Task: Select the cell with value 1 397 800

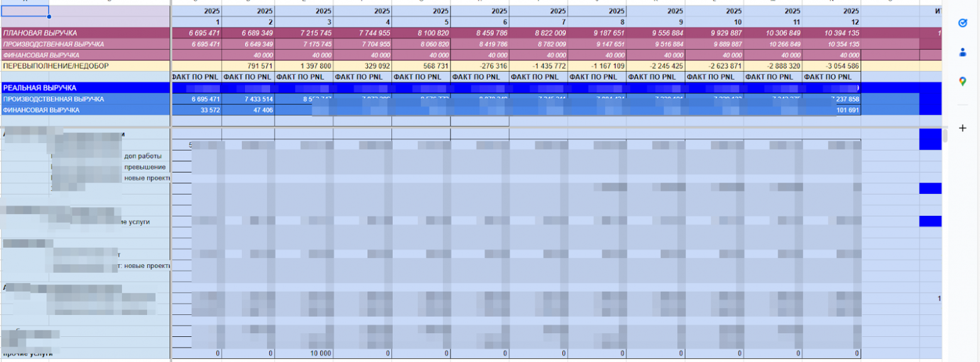Action: 304,66
